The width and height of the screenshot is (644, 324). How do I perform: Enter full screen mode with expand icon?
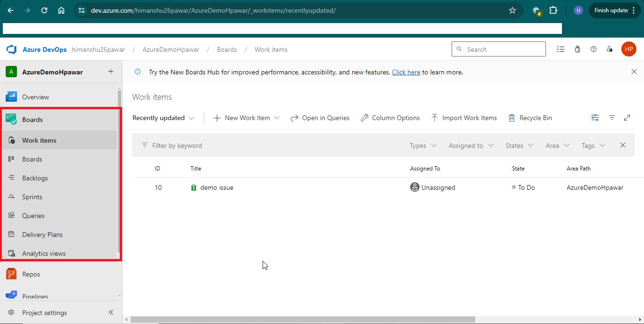(x=627, y=118)
